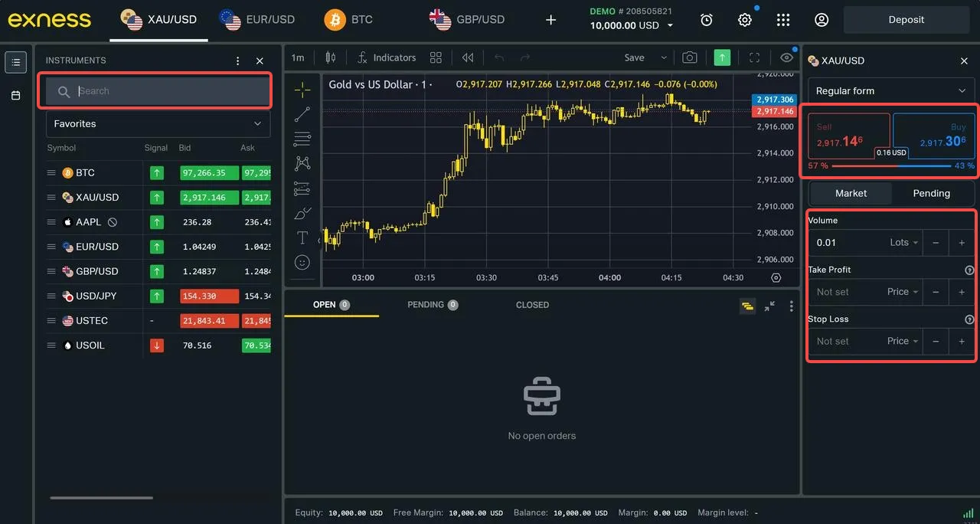The height and width of the screenshot is (524, 980).
Task: Open the user profile icon
Action: coord(822,20)
